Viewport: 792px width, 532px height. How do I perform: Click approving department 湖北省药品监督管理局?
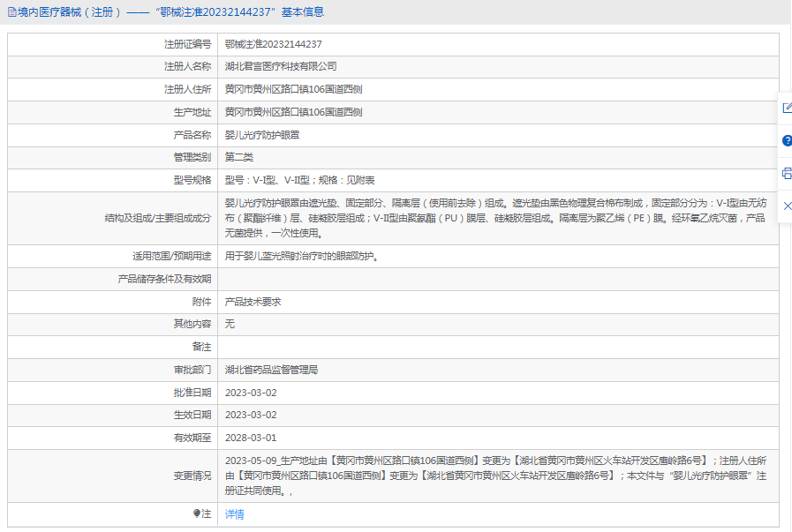click(x=271, y=370)
